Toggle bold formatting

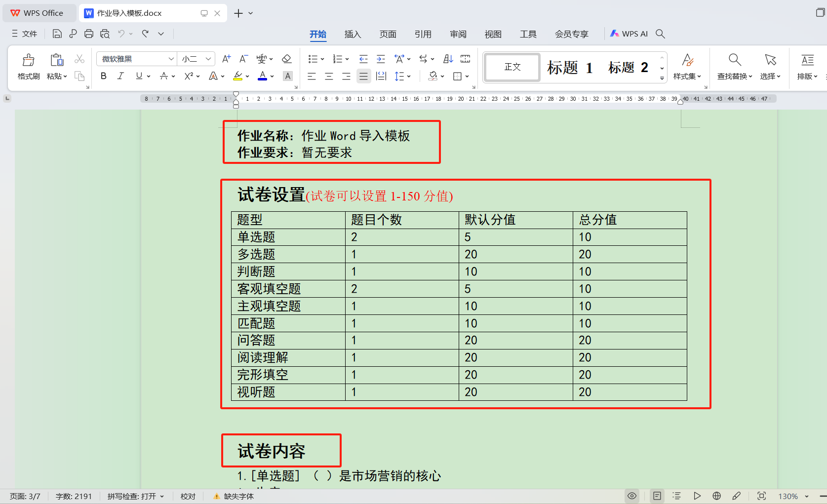click(103, 76)
